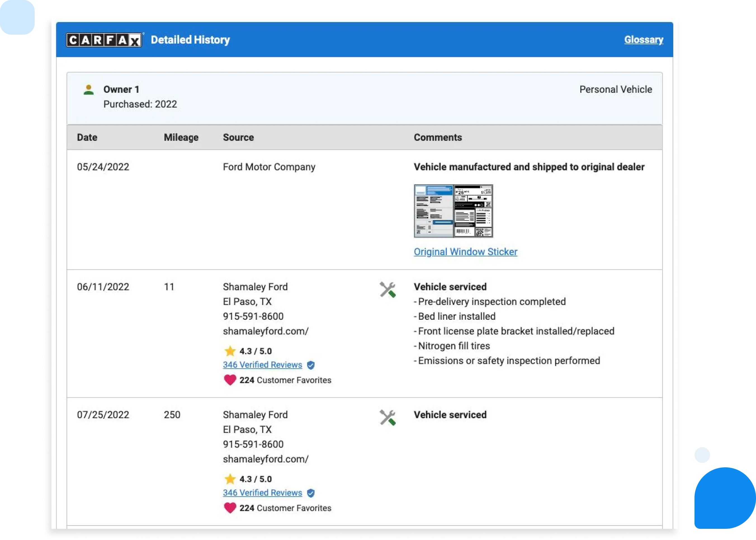This screenshot has height=540, width=756.
Task: Click the Source column header
Action: (238, 137)
